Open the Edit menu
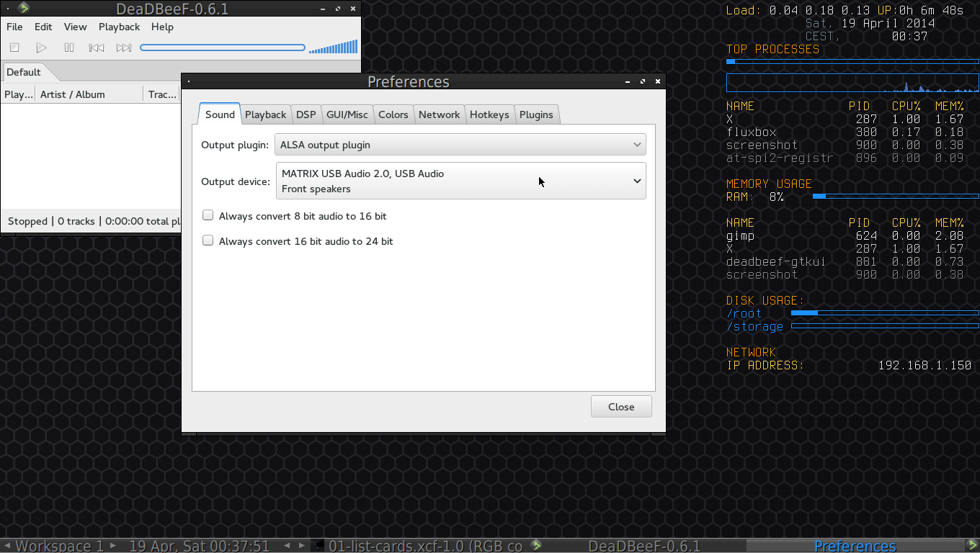This screenshot has width=980, height=553. 43,27
